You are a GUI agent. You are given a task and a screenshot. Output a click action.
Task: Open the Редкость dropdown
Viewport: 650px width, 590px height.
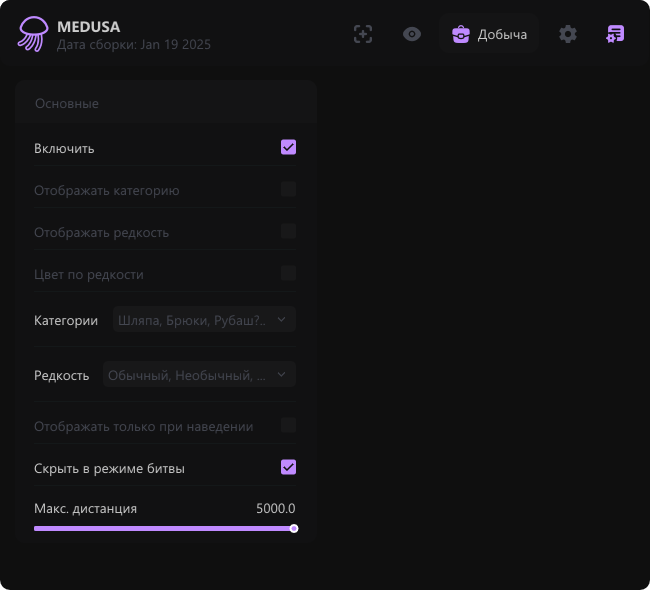point(199,374)
